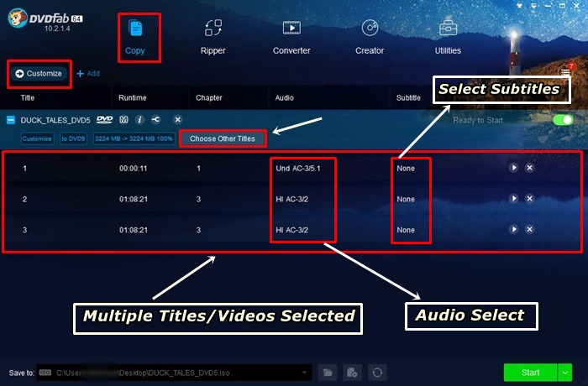This screenshot has width=588, height=386.
Task: Remove title 2 with its X icon
Action: point(529,198)
